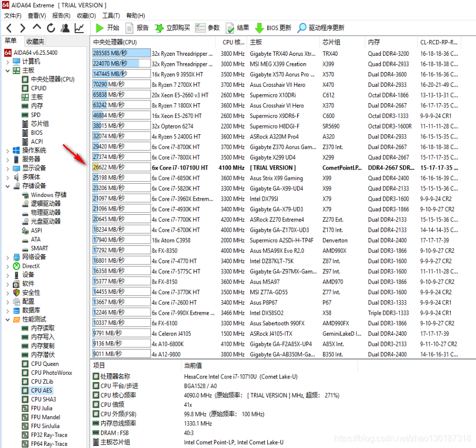Switch to 收藏夹 tab

[x=35, y=42]
